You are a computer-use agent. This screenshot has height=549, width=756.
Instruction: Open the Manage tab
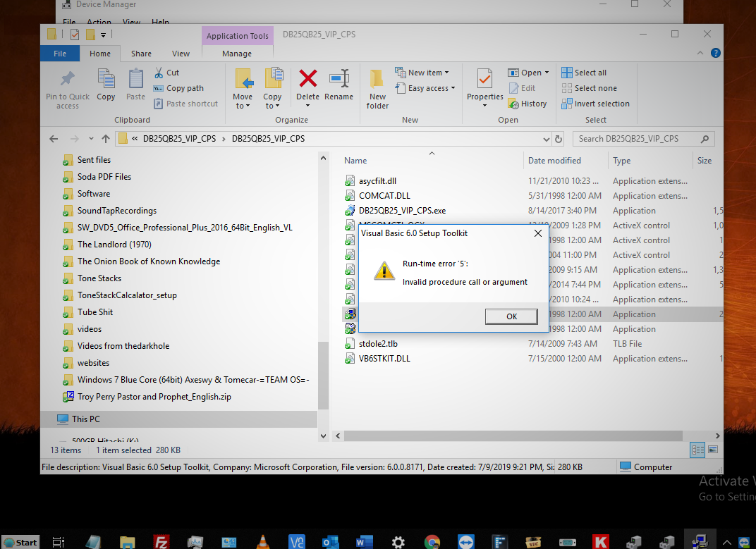pyautogui.click(x=237, y=54)
